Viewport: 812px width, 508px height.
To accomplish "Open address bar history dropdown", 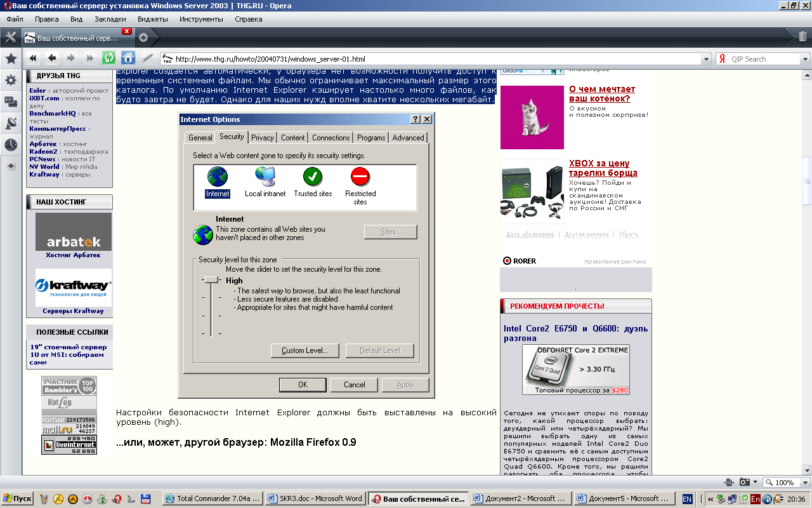I will 707,59.
